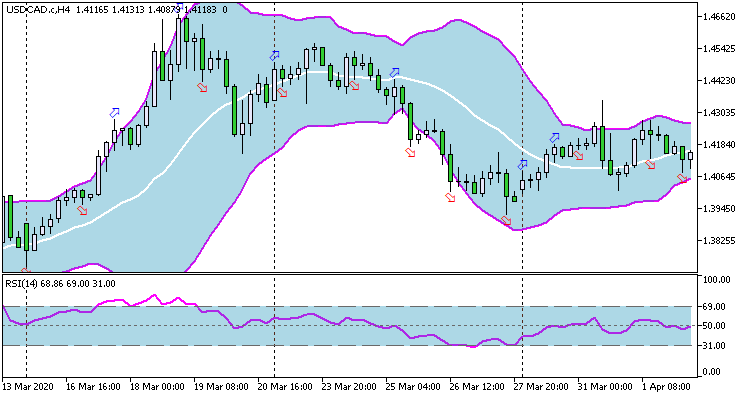Click the 23 Mar 20:00 time label
The height and width of the screenshot is (398, 750).
[x=349, y=387]
